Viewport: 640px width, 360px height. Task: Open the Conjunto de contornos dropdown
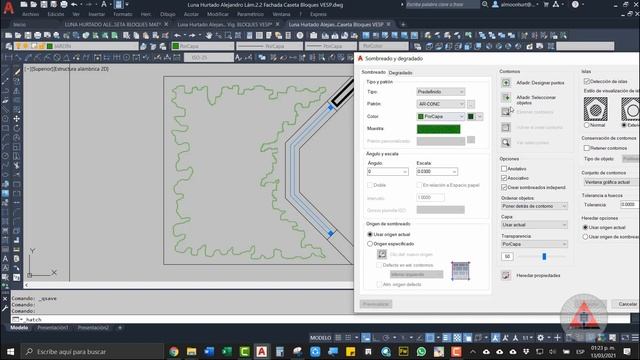click(610, 182)
